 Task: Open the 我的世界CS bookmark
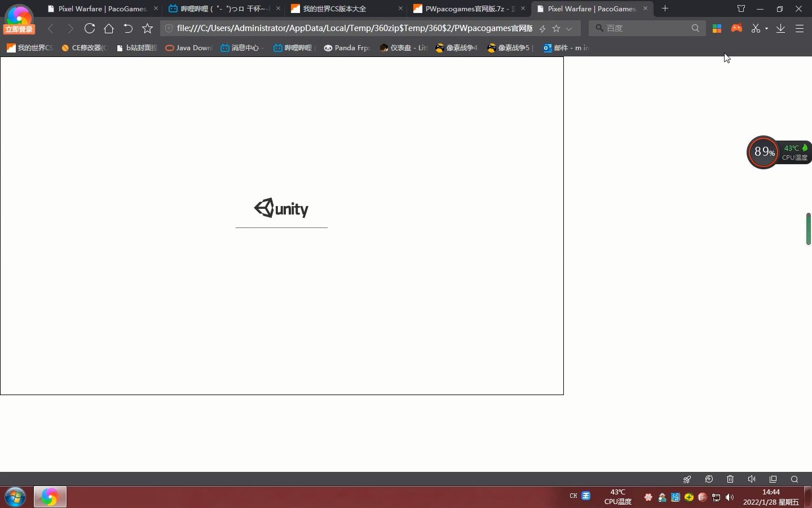click(x=29, y=48)
